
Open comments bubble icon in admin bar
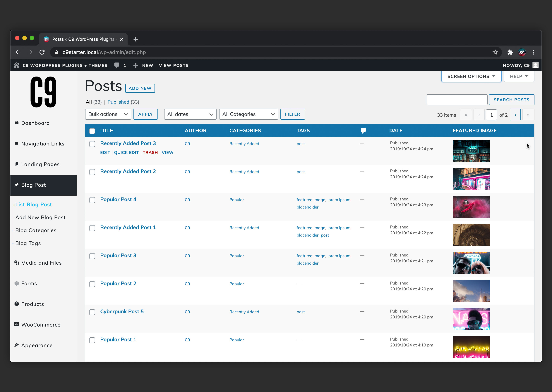[x=117, y=65]
